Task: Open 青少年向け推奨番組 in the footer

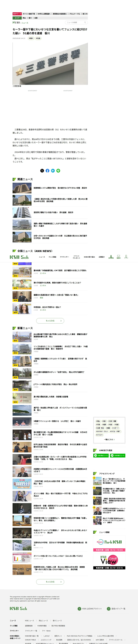Action: coord(58,626)
